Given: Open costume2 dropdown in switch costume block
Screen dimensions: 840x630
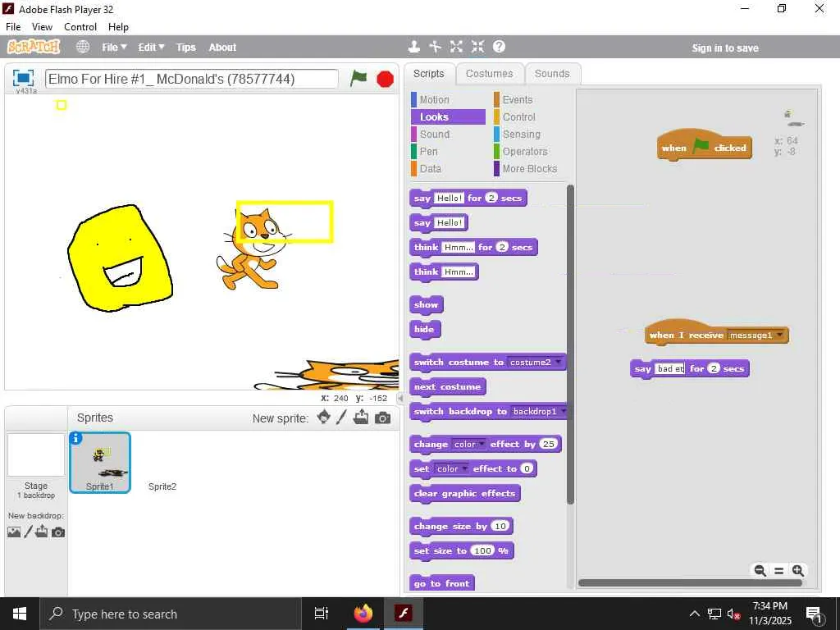Looking at the screenshot, I should (x=558, y=362).
